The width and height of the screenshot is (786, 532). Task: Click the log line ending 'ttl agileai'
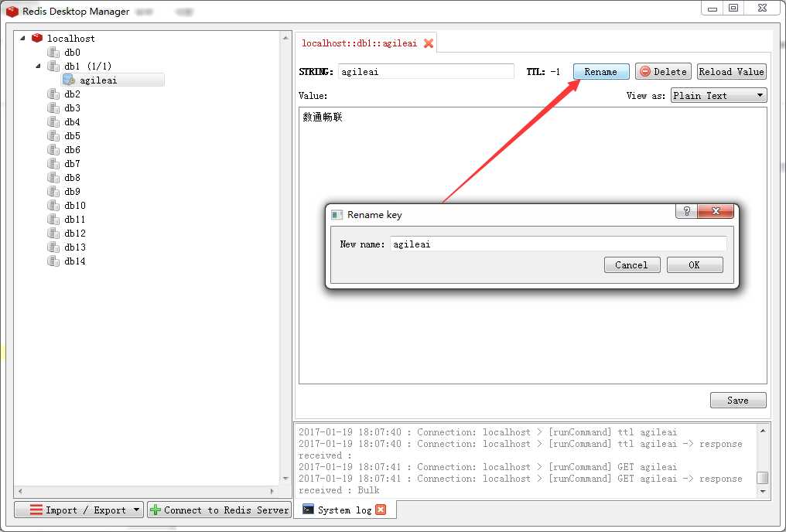coord(487,431)
